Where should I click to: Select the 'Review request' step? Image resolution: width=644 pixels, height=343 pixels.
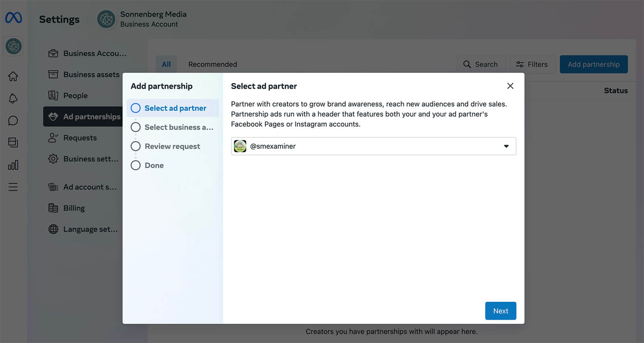click(x=172, y=147)
